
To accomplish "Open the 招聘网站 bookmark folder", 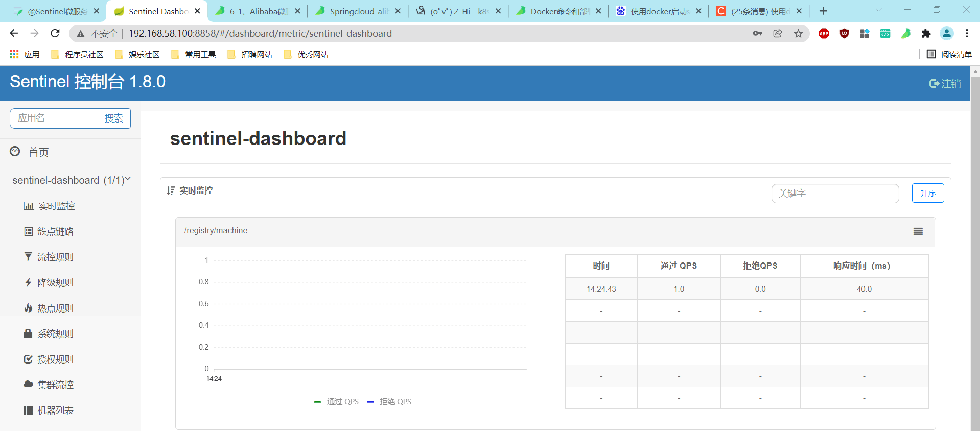I will (250, 54).
